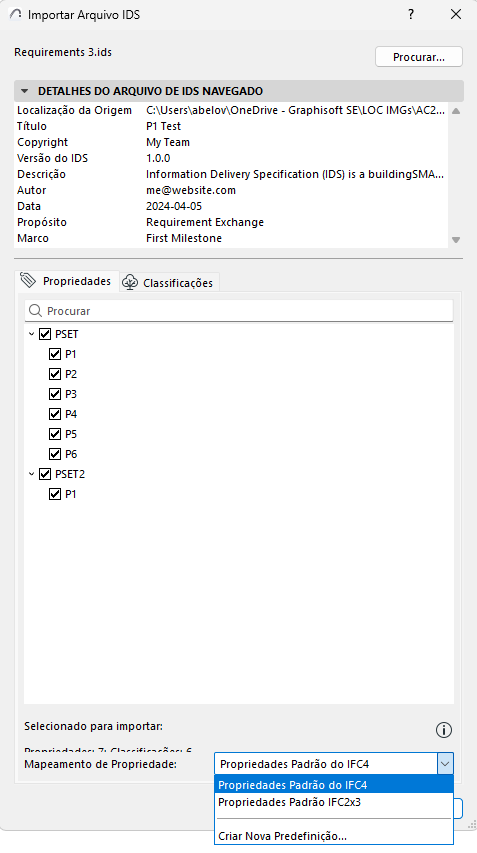
Task: Close the Importar Arquivo IDS dialog
Action: pyautogui.click(x=456, y=15)
